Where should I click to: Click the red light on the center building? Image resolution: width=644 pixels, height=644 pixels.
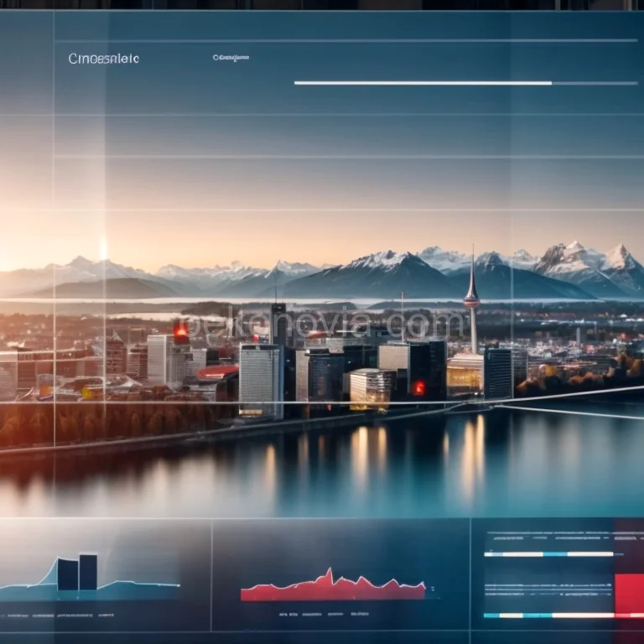[x=418, y=387]
